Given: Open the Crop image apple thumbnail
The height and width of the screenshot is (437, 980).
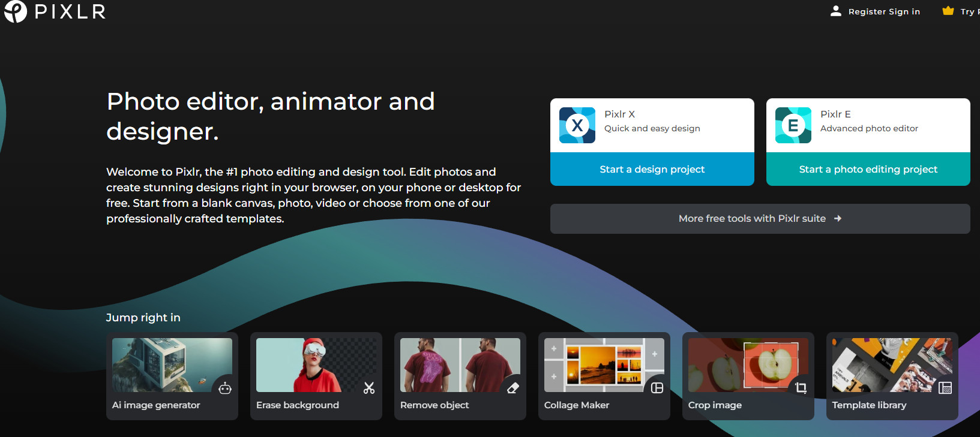Looking at the screenshot, I should click(x=748, y=365).
